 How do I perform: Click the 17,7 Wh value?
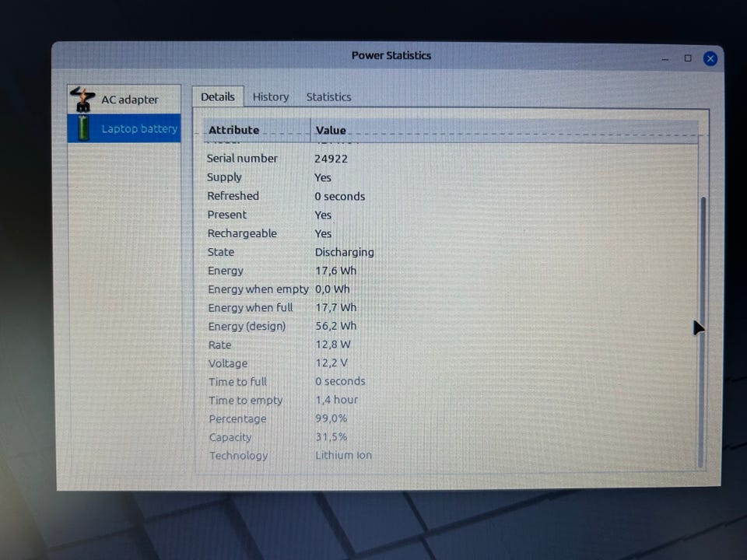pyautogui.click(x=336, y=308)
